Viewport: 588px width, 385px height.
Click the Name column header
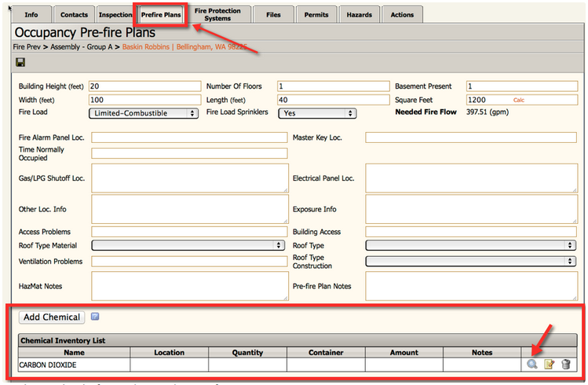pyautogui.click(x=75, y=352)
